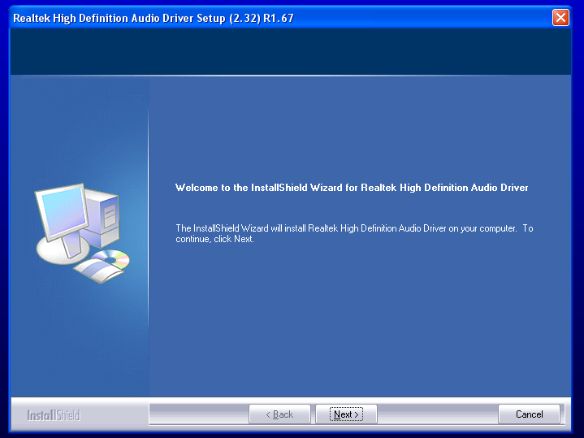
Task: Click the InstallShield logo at bottom left
Action: coord(53,415)
